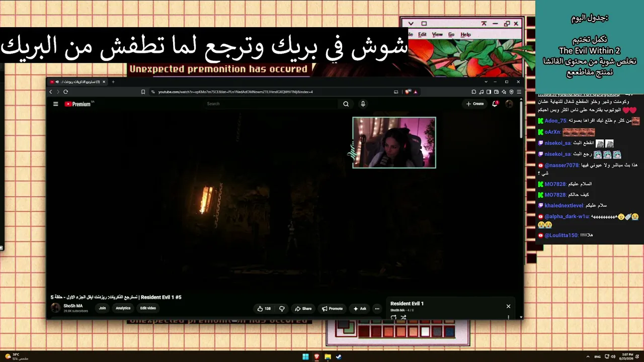Bookmark this page in the address bar
Viewport: 644px width, 362px height.
[143, 92]
